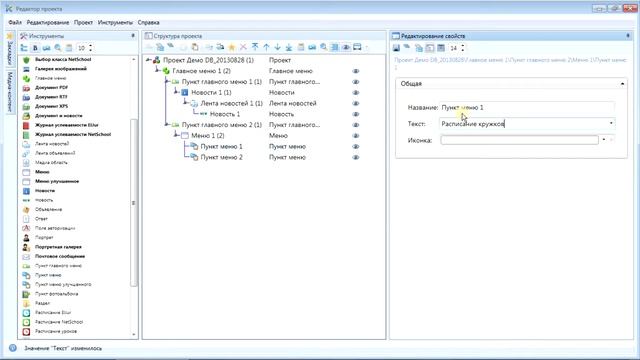Toggle visibility eye for Пункт меню 2
The height and width of the screenshot is (360, 640).
(356, 157)
